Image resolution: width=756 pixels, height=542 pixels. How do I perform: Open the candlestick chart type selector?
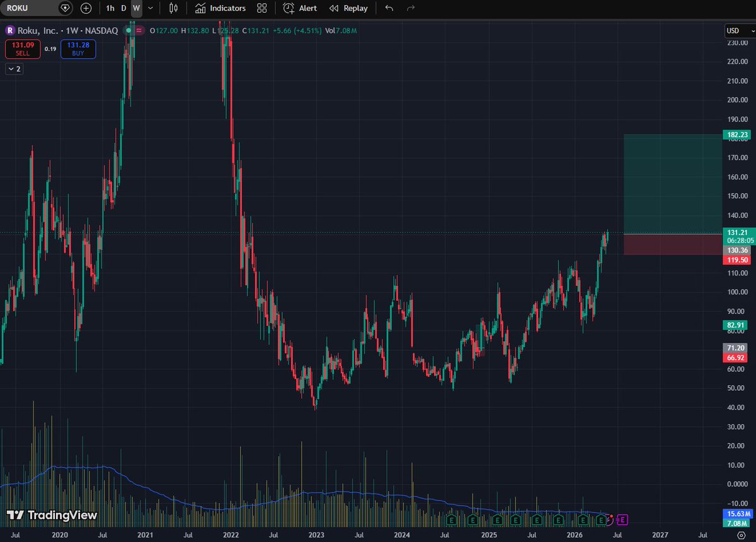point(173,8)
